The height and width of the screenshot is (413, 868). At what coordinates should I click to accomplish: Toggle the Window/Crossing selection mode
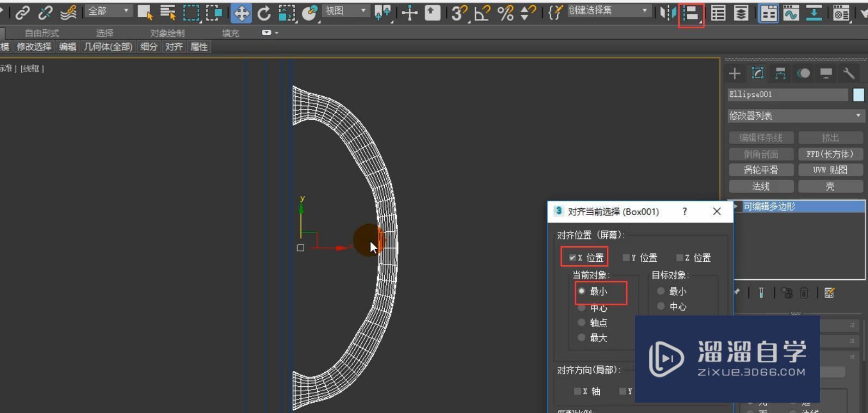point(214,13)
